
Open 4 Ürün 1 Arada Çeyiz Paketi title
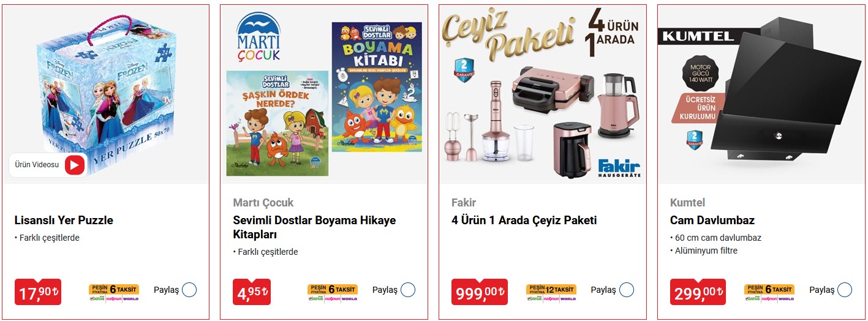tap(524, 221)
